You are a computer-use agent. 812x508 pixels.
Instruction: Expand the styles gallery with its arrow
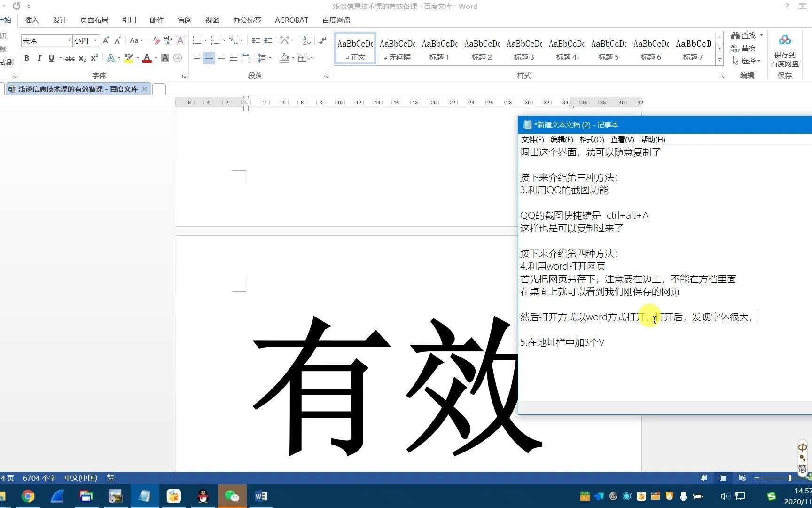(719, 60)
